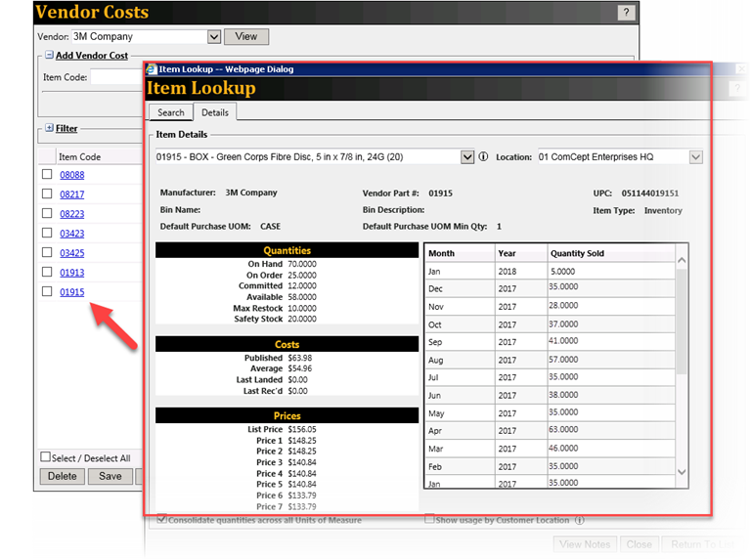Click the Vendor Costs help question mark

627,13
